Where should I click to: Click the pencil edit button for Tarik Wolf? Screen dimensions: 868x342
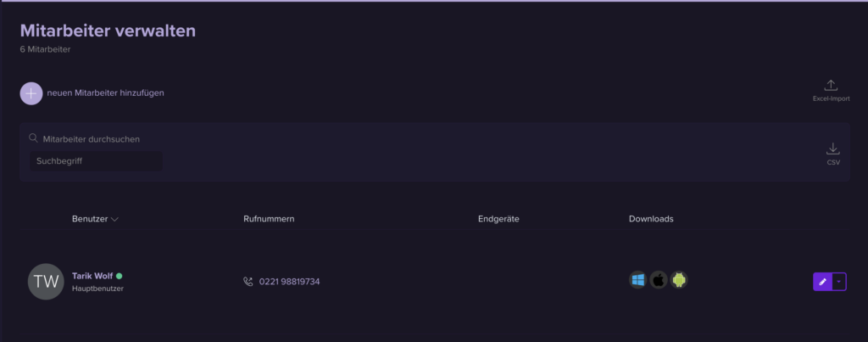coord(821,282)
